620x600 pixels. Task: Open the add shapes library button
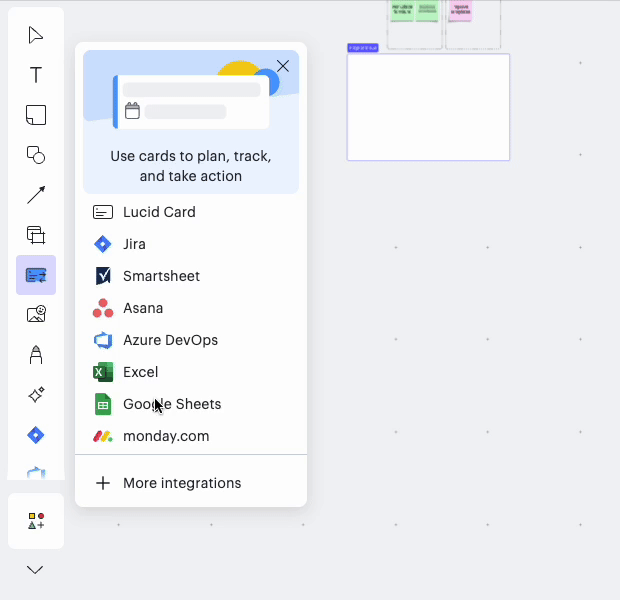[36, 521]
